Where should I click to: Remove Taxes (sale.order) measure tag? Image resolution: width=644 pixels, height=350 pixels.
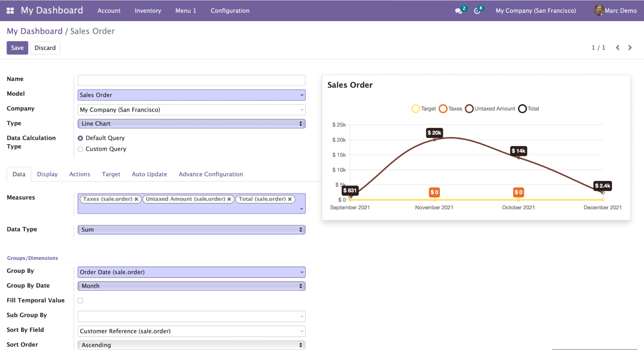137,199
